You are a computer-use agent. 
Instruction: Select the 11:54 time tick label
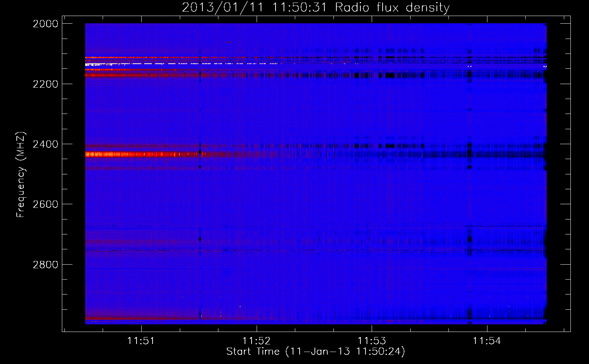point(487,341)
